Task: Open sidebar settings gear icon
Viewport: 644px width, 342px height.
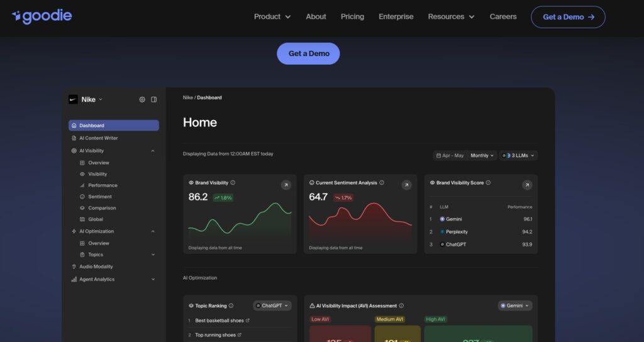Action: (142, 99)
